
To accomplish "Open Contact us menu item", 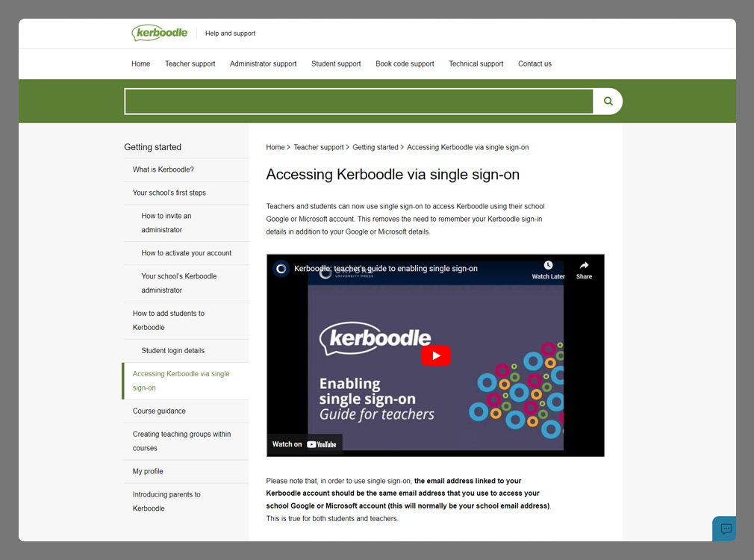I will pos(535,63).
